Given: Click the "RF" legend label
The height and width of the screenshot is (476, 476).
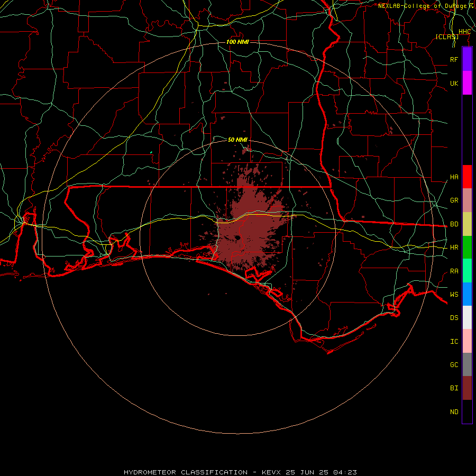Looking at the screenshot, I should [454, 59].
